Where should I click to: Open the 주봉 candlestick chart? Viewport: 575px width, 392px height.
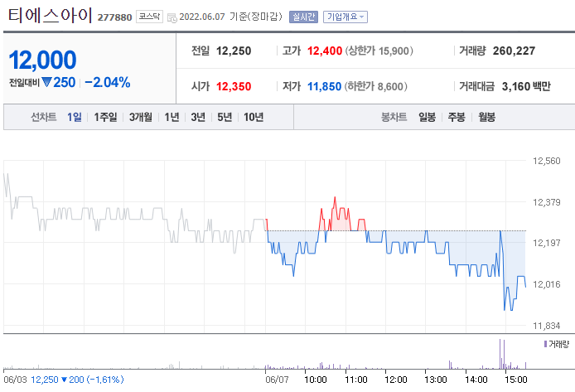[x=457, y=117]
